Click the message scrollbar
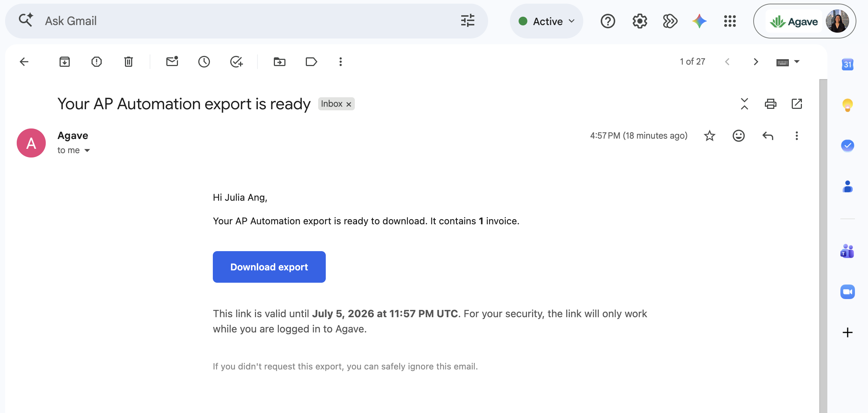868x413 pixels. click(823, 246)
